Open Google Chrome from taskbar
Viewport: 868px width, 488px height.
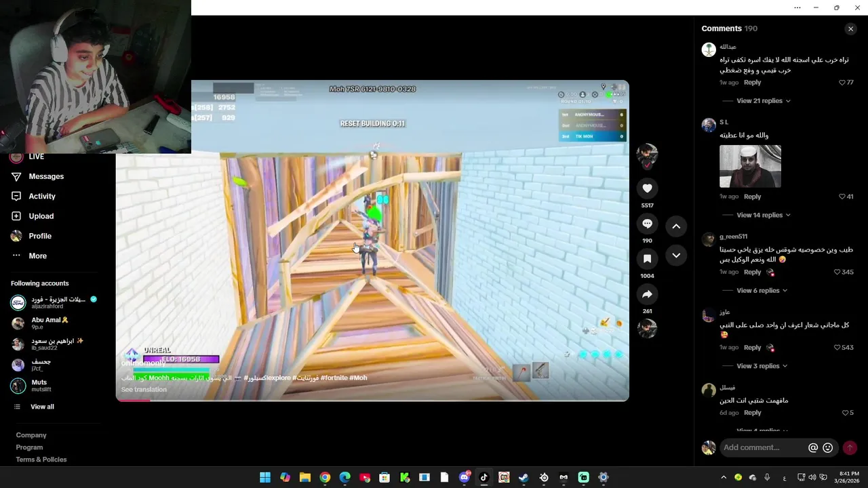click(325, 477)
